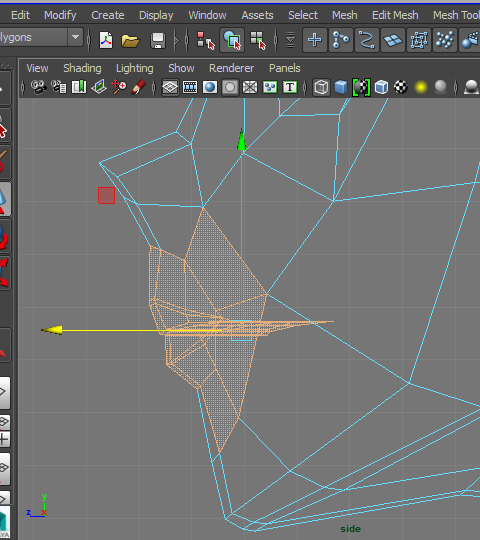Click the Select Camera icon
The width and height of the screenshot is (480, 540).
click(39, 87)
